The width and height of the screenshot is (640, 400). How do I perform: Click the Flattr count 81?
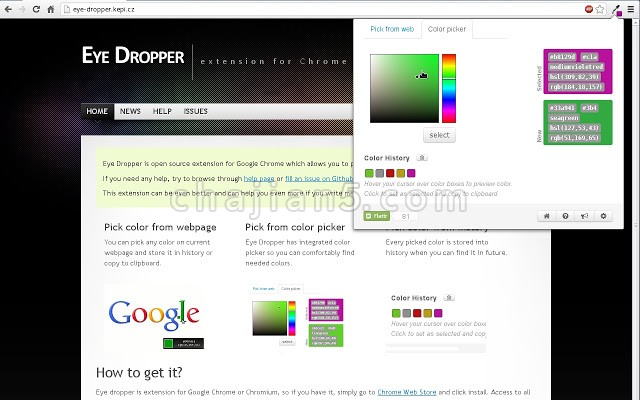pyautogui.click(x=405, y=216)
